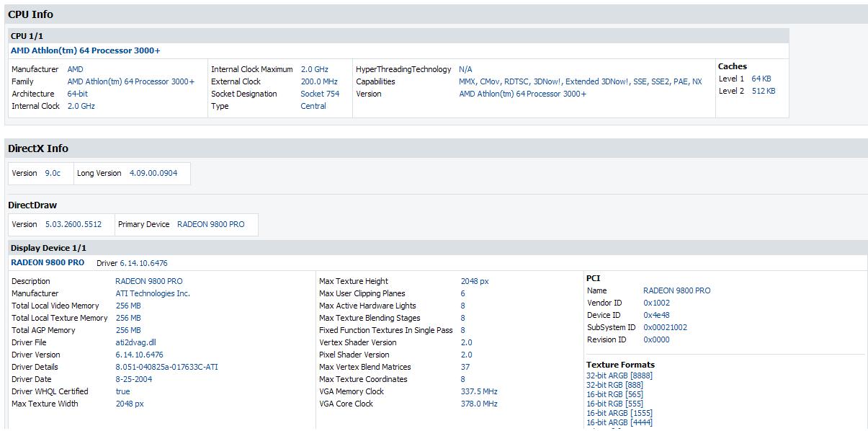This screenshot has height=431, width=868.
Task: Click the PCI heading
Action: (x=594, y=278)
